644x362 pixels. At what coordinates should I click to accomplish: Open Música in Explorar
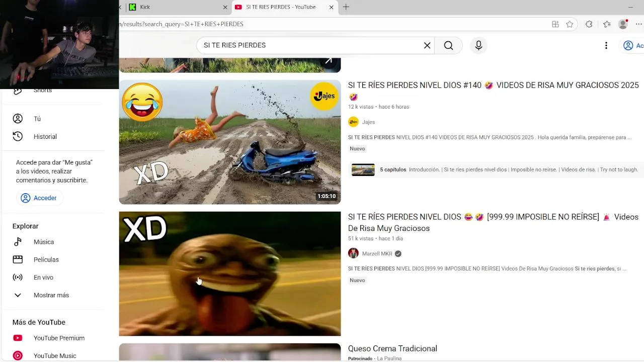click(x=44, y=242)
